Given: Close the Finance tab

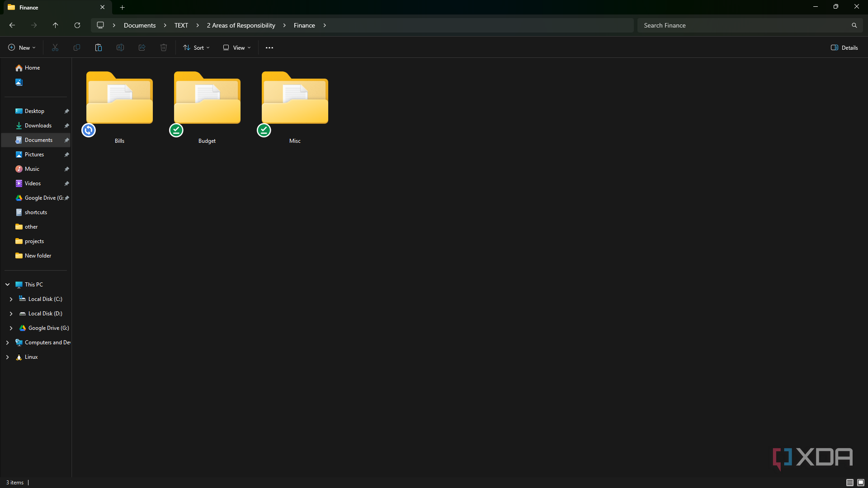Looking at the screenshot, I should point(102,7).
